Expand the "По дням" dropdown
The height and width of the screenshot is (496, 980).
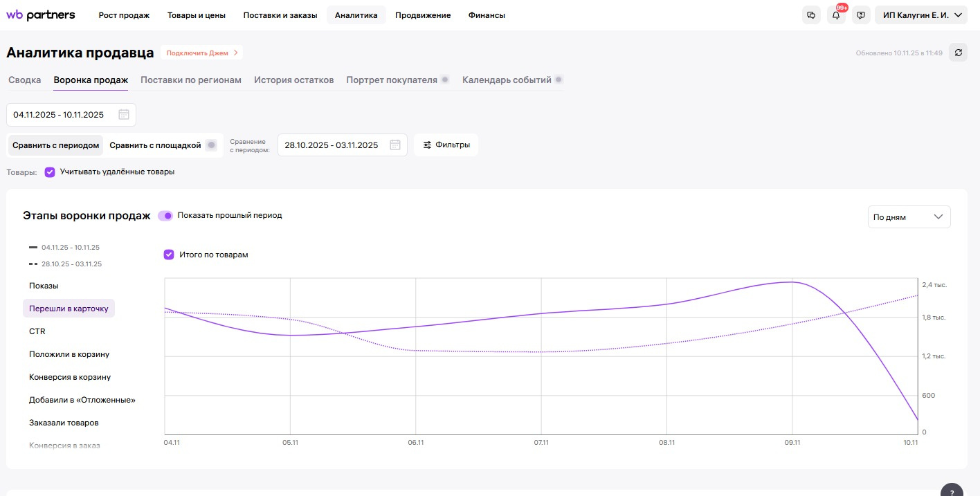pyautogui.click(x=909, y=217)
